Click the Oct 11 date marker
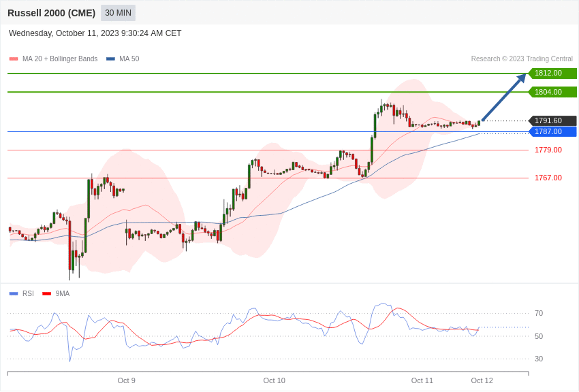The image size is (579, 392). [422, 380]
